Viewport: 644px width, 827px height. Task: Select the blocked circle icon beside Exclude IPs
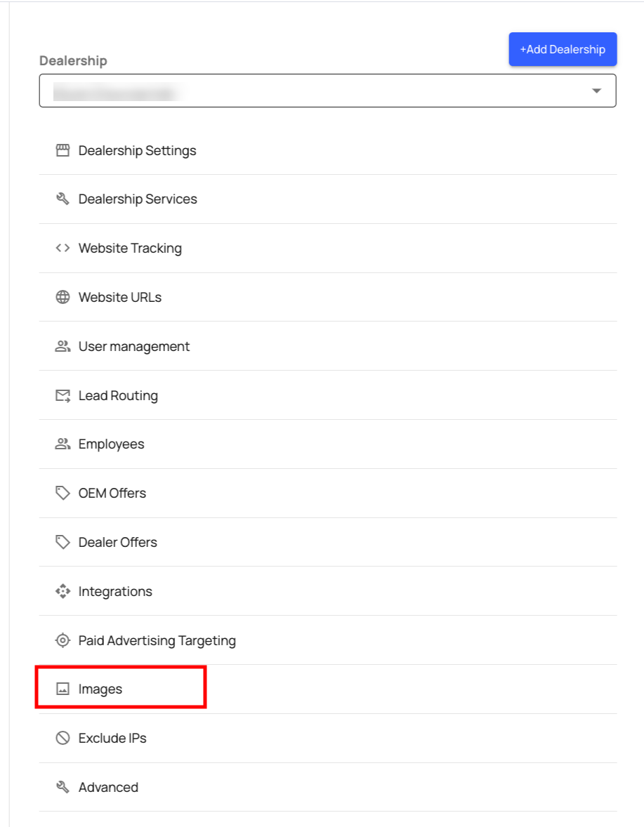[x=63, y=738]
